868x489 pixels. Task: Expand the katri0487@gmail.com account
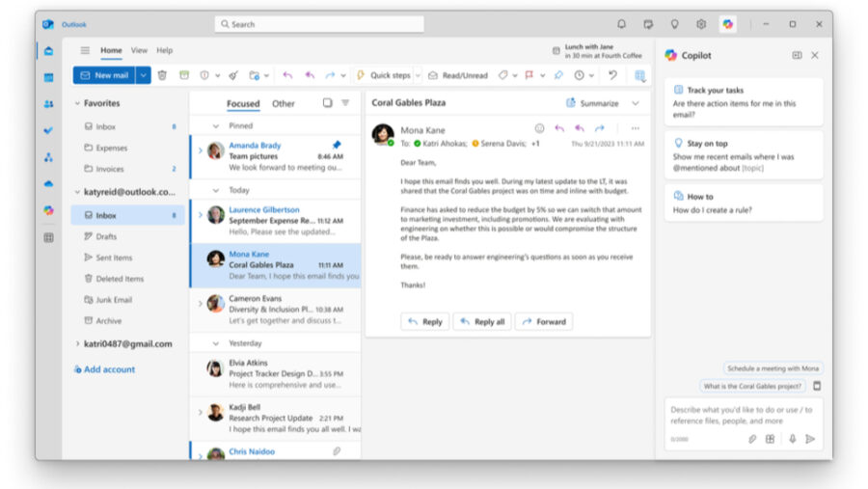coord(77,344)
